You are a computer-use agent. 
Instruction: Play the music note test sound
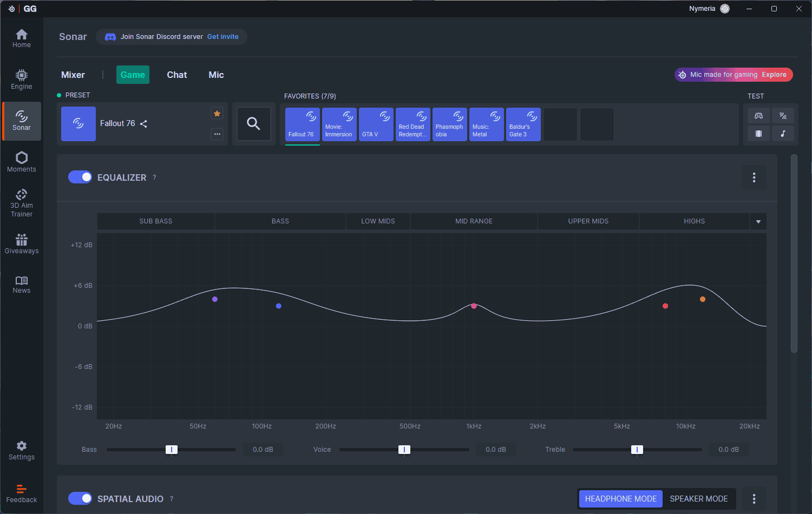tap(783, 134)
